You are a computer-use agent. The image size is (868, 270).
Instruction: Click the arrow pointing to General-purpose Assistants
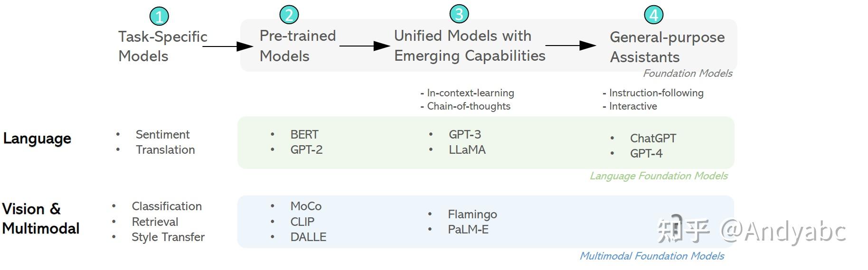click(571, 46)
